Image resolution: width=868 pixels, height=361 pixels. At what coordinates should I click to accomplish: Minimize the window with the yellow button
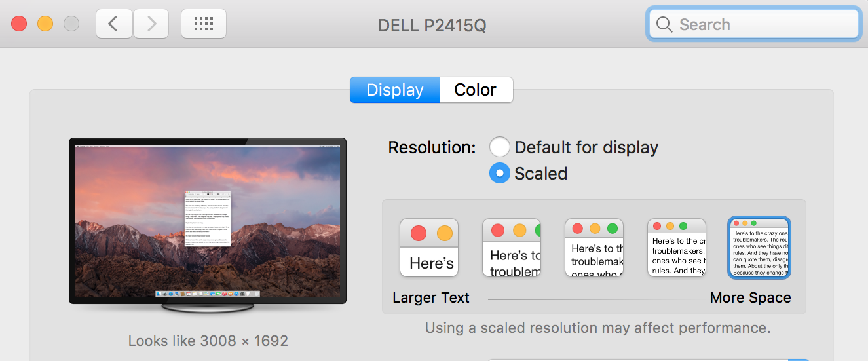(x=45, y=24)
